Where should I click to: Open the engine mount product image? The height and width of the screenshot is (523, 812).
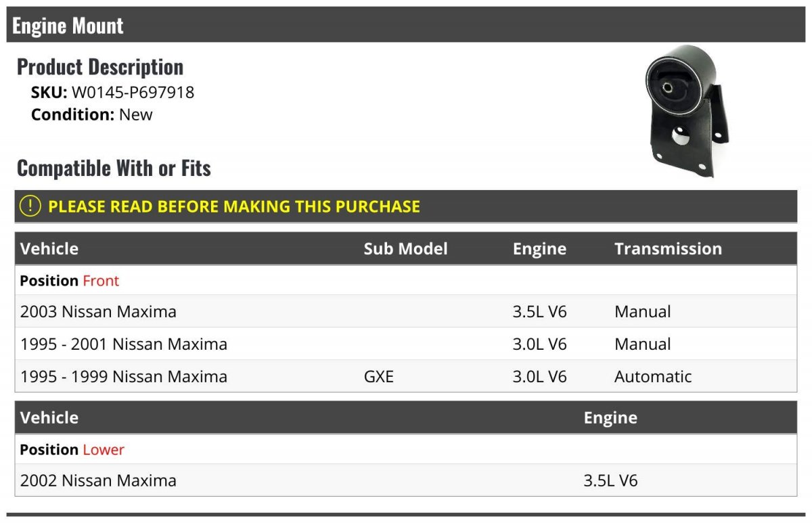click(686, 111)
